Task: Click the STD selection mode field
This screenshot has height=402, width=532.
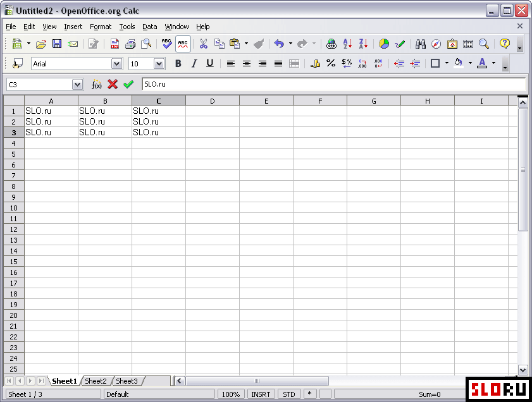Action: point(288,394)
